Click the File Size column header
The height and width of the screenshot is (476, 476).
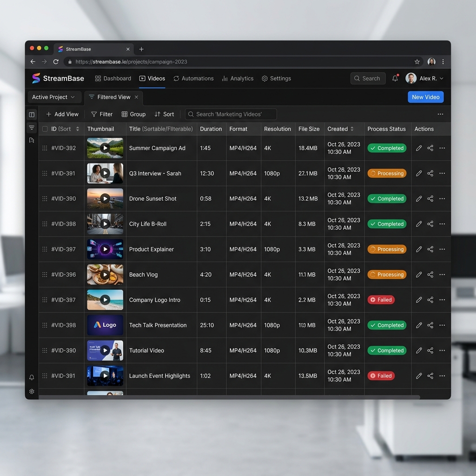[309, 129]
